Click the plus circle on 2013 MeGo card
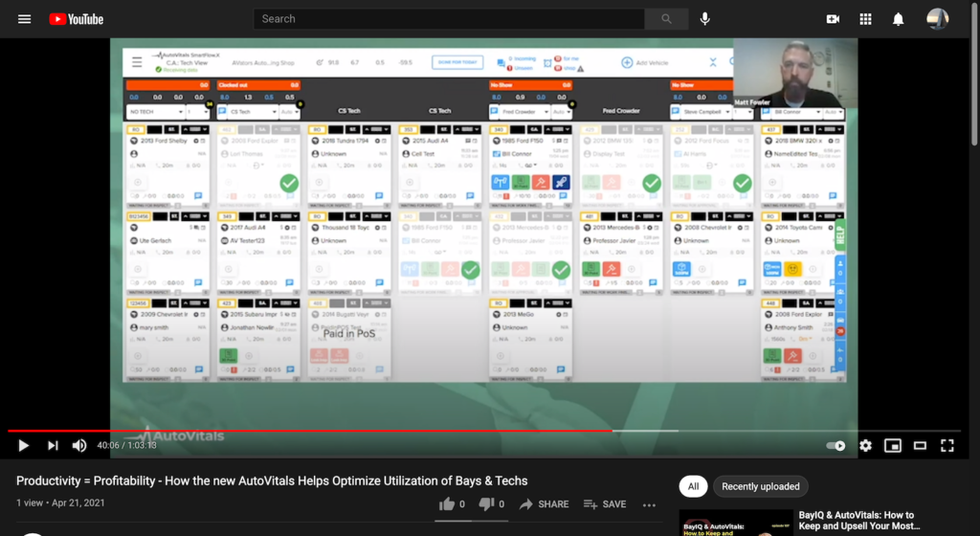Image resolution: width=980 pixels, height=536 pixels. 500,356
